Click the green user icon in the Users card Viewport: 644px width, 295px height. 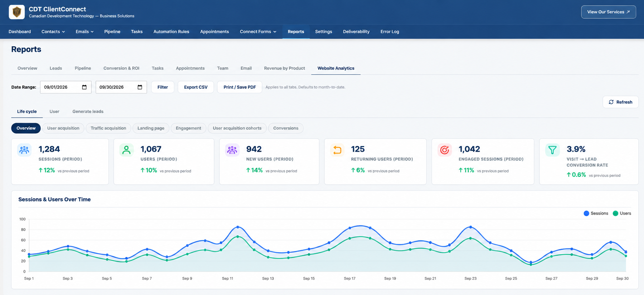(x=126, y=150)
